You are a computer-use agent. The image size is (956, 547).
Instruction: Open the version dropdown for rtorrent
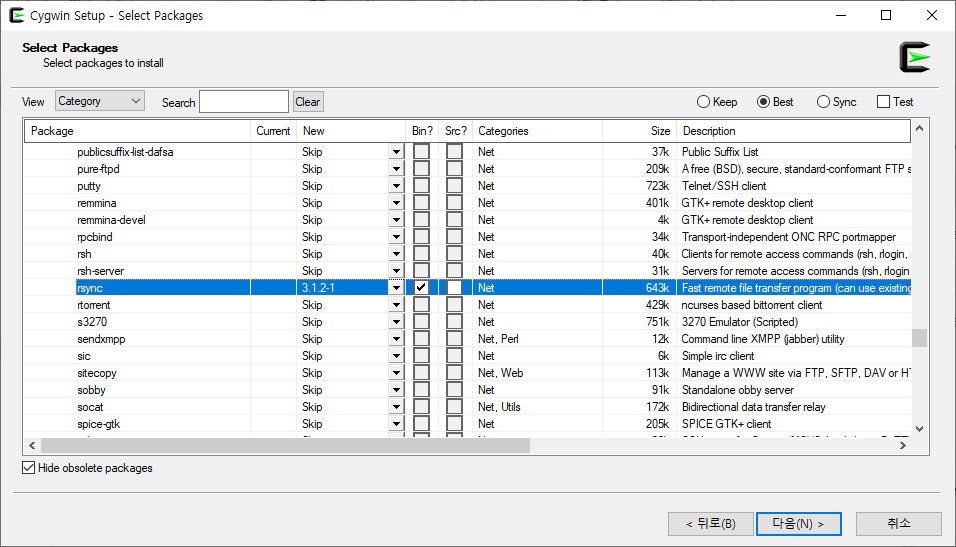[x=396, y=305]
